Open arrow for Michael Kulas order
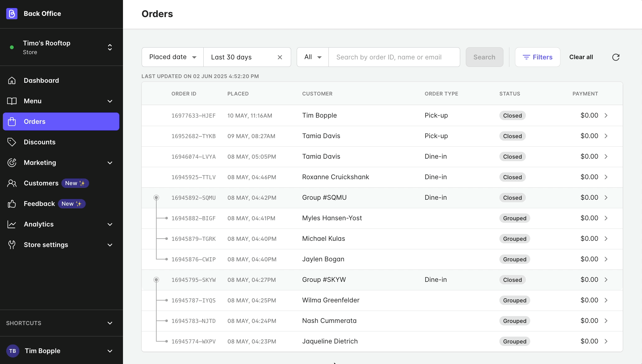 pos(606,239)
